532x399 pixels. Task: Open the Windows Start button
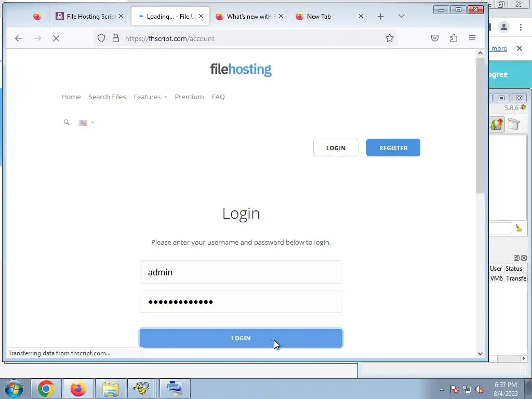pyautogui.click(x=14, y=389)
